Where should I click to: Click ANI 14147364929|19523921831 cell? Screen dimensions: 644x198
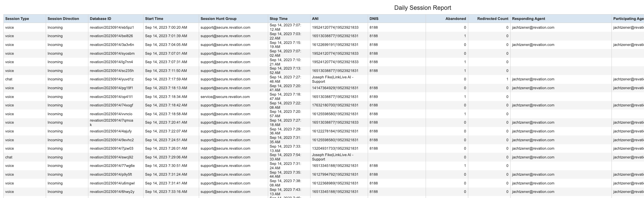point(335,88)
